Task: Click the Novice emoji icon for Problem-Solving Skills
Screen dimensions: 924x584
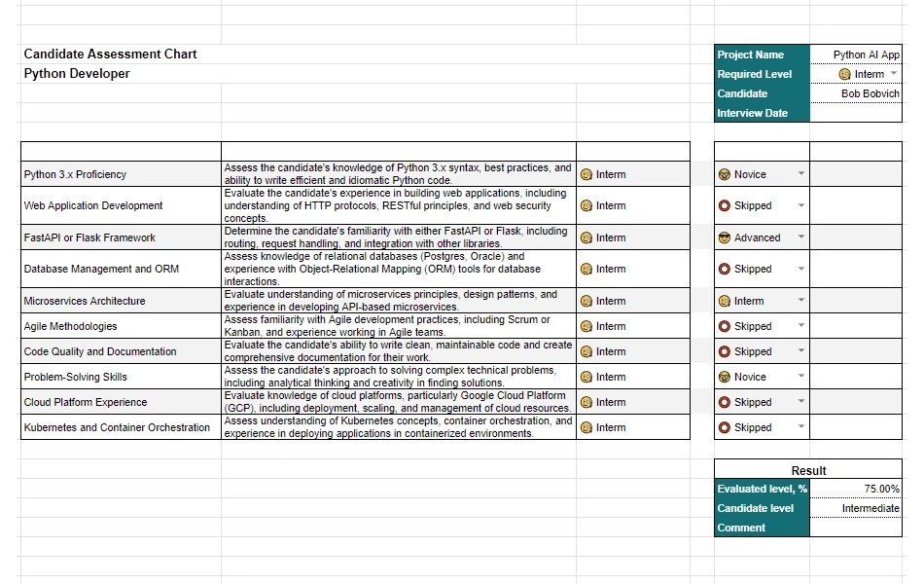Action: [725, 377]
